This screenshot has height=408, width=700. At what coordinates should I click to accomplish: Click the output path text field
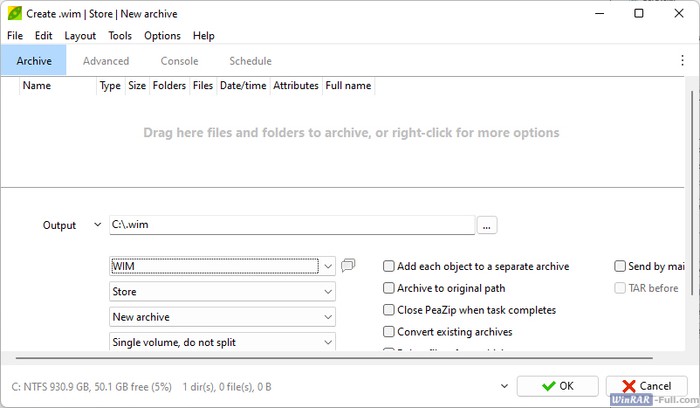[x=290, y=226]
